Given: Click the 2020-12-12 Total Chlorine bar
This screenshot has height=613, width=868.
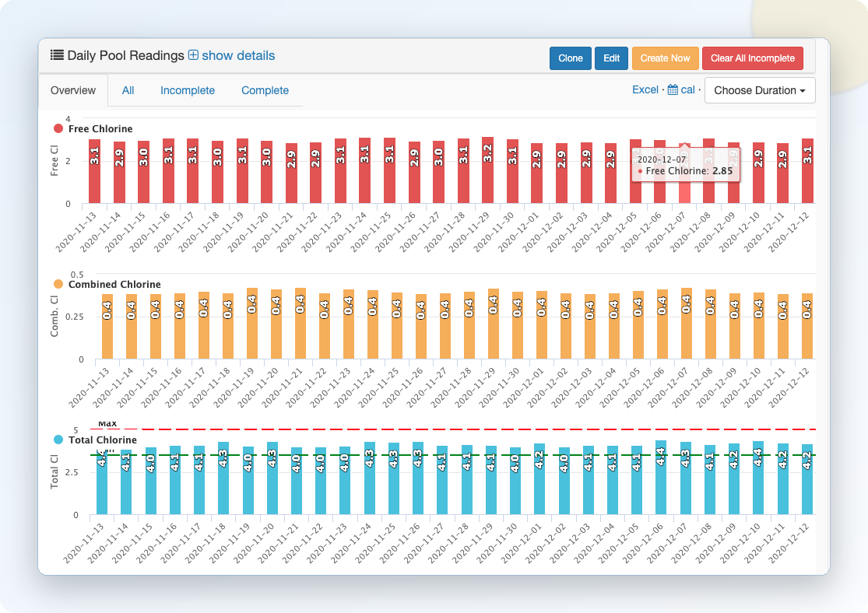Looking at the screenshot, I should (x=807, y=479).
